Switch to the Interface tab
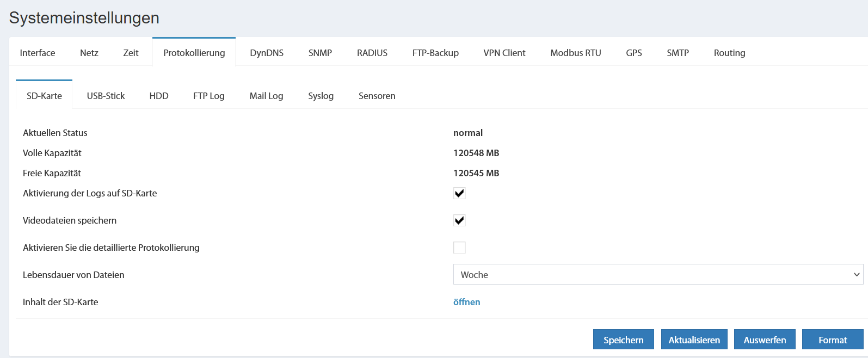 click(x=38, y=53)
